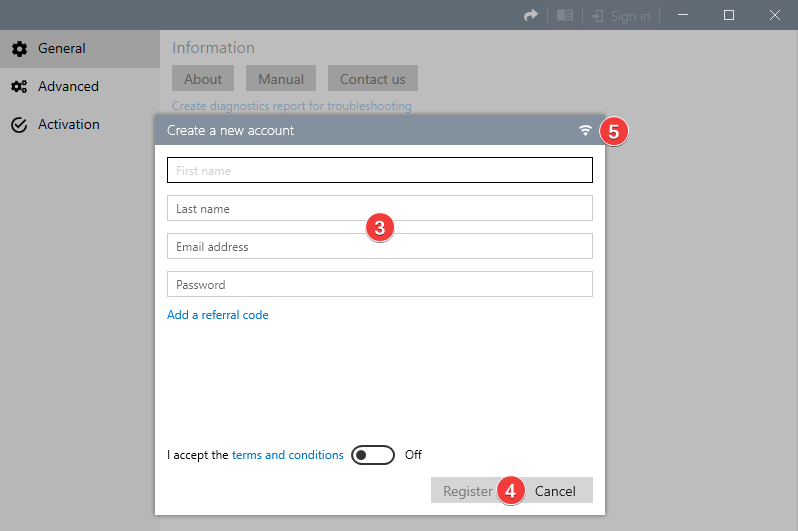
Task: Click the Sign in door icon
Action: (x=597, y=16)
